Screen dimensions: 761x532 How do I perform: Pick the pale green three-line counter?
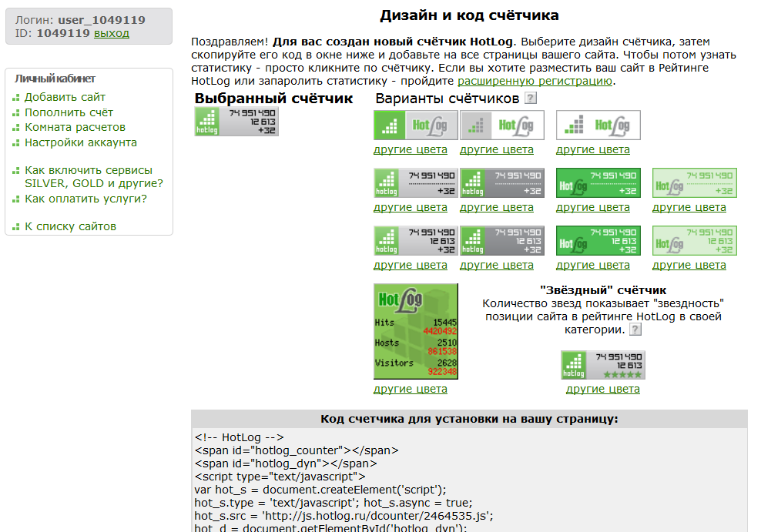click(x=695, y=240)
